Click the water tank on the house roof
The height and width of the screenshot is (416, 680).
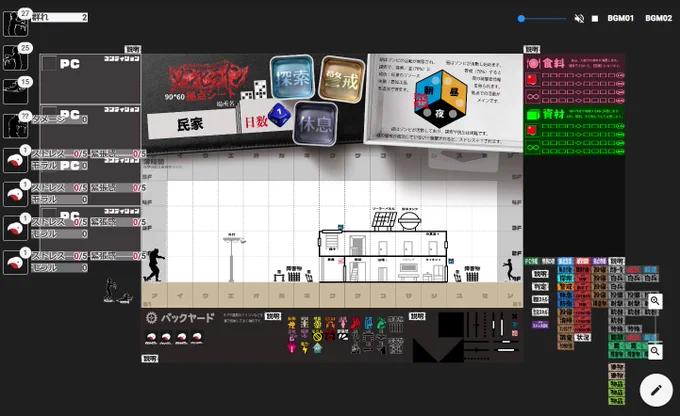[x=409, y=221]
